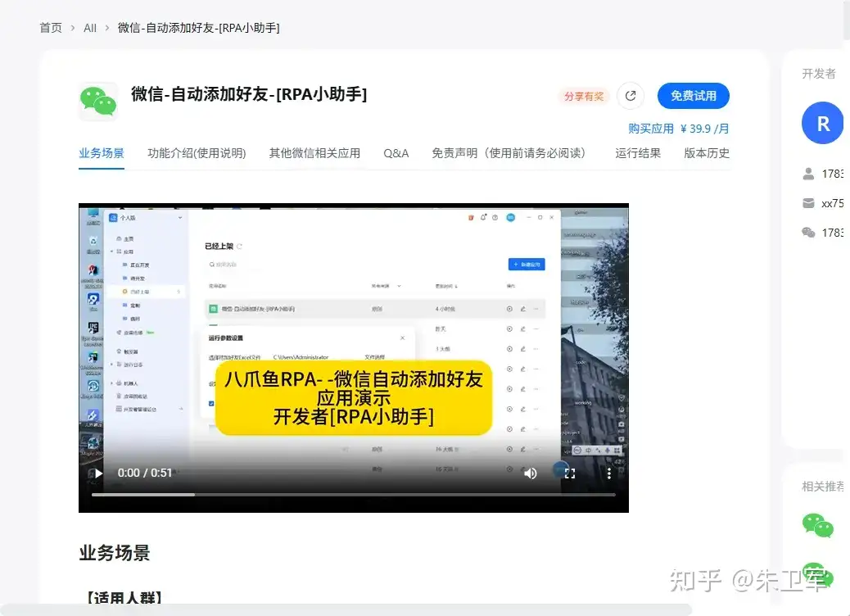This screenshot has height=616, width=850.
Task: Click the 免费试用 button
Action: 694,96
